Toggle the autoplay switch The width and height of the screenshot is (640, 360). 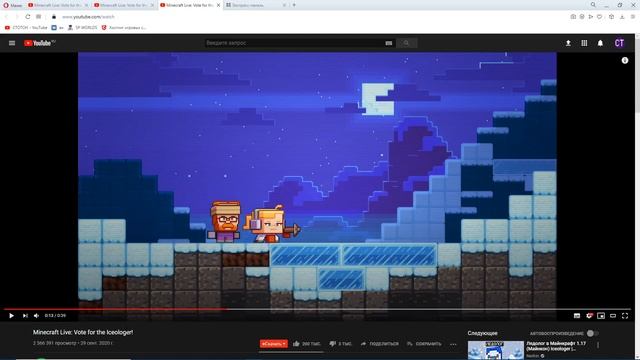click(x=592, y=333)
